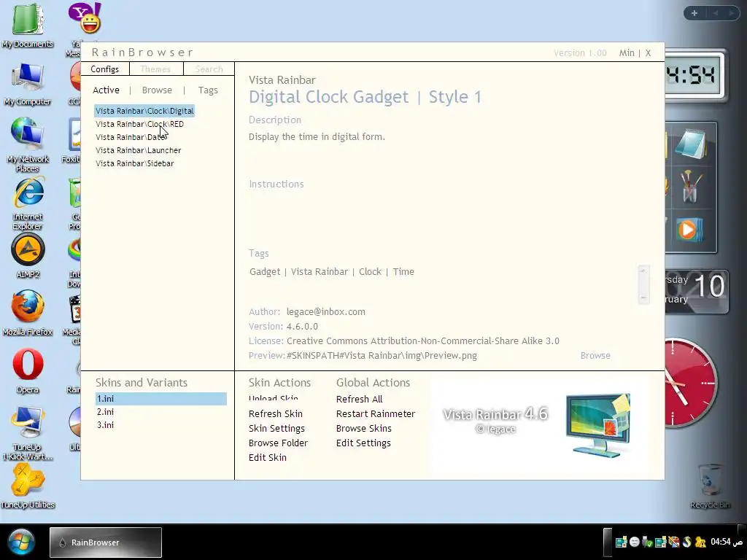Image resolution: width=747 pixels, height=560 pixels.
Task: Select the 1.ini skin variant
Action: click(x=161, y=399)
